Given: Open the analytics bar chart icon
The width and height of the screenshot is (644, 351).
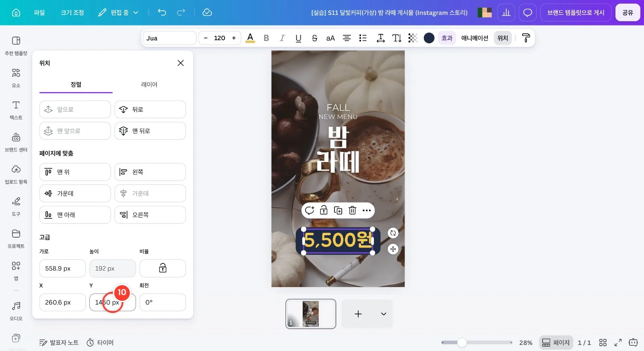Looking at the screenshot, I should pos(506,12).
